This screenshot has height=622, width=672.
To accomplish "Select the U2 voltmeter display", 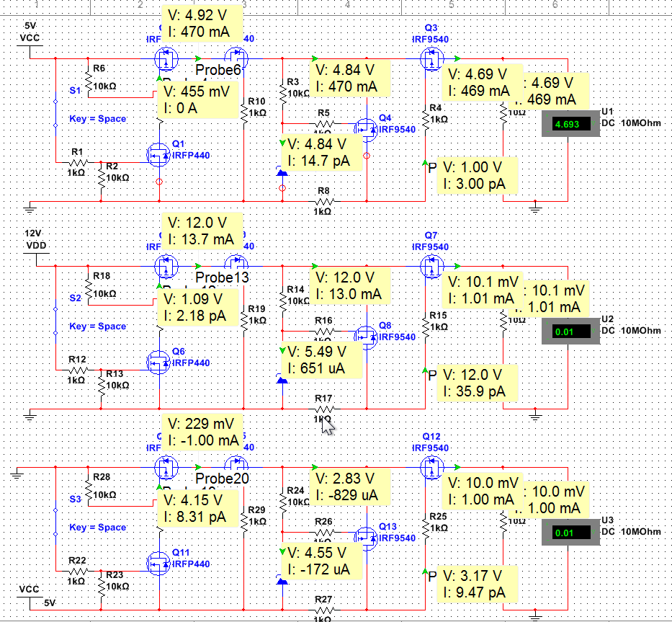I will pos(570,332).
